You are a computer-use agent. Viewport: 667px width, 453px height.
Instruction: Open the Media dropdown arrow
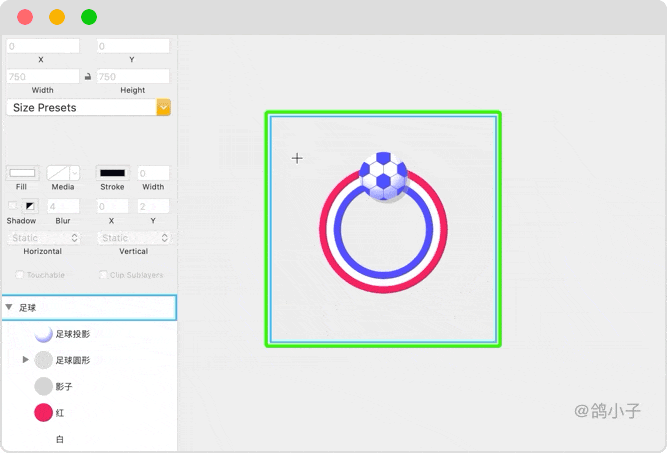pyautogui.click(x=75, y=173)
